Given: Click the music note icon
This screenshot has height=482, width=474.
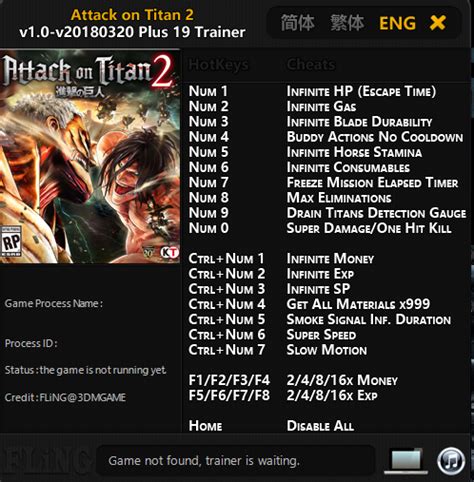Looking at the screenshot, I should coord(451,461).
